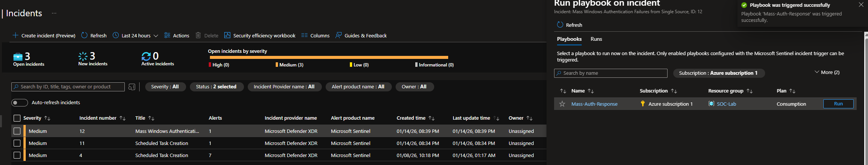Click the playbook Search by name field

(x=611, y=73)
